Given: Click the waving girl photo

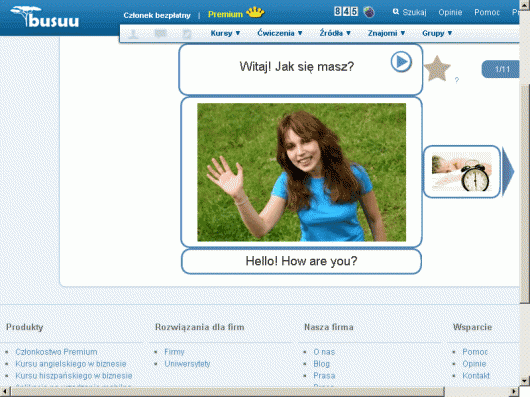Looking at the screenshot, I should [302, 172].
